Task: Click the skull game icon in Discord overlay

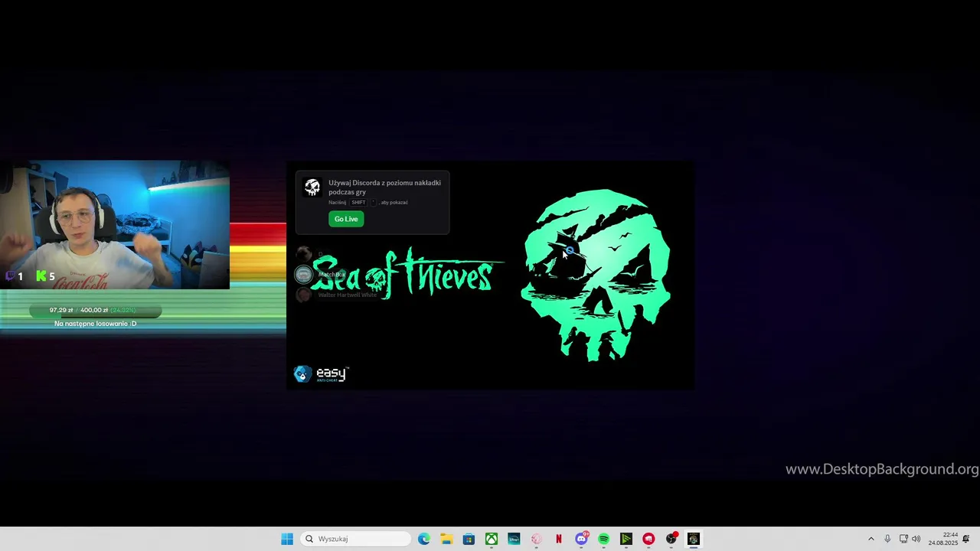Action: click(312, 187)
